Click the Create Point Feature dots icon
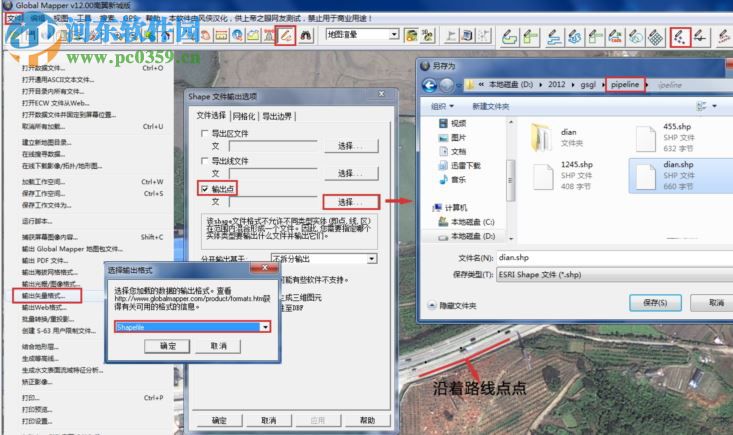 tap(680, 36)
